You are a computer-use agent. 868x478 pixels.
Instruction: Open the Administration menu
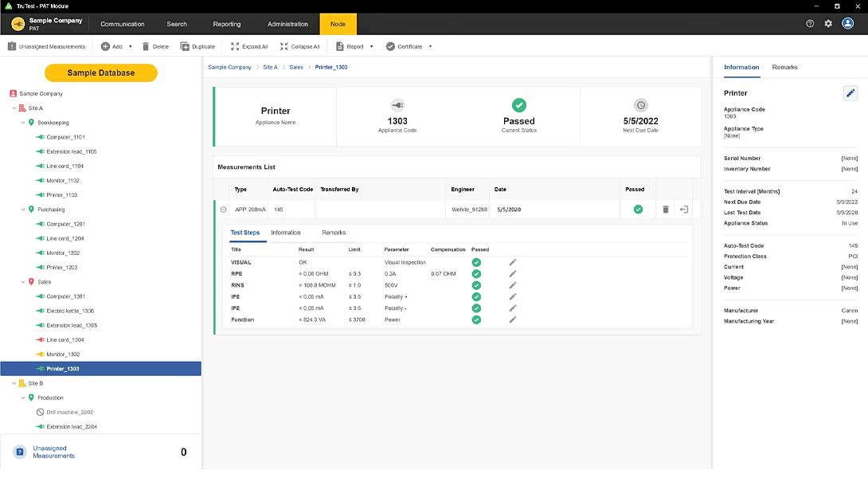click(287, 24)
